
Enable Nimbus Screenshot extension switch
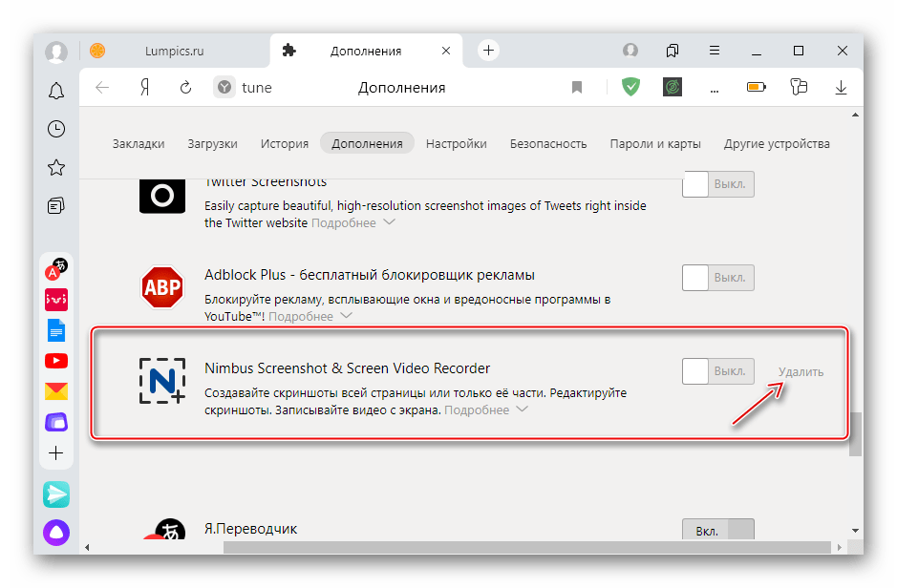[x=717, y=371]
